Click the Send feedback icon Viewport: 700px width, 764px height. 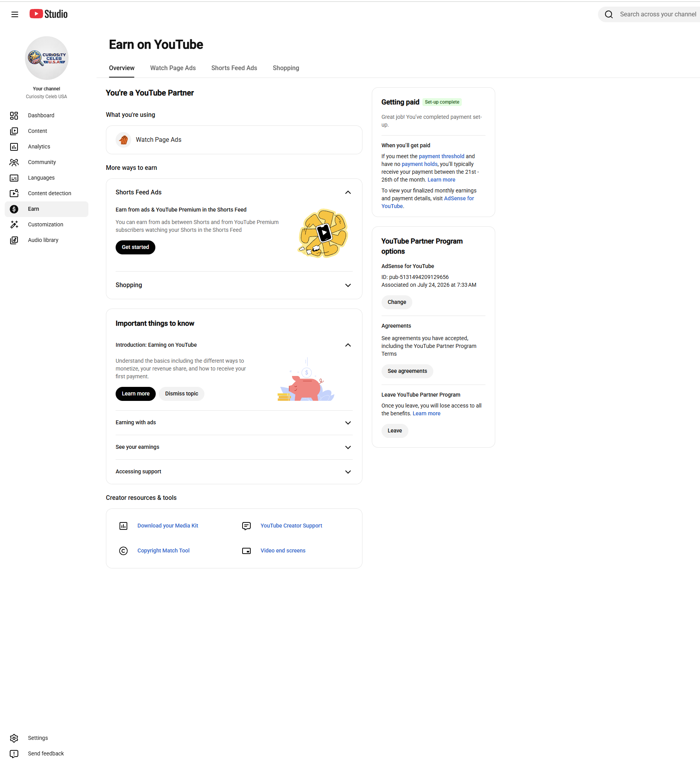tap(14, 753)
